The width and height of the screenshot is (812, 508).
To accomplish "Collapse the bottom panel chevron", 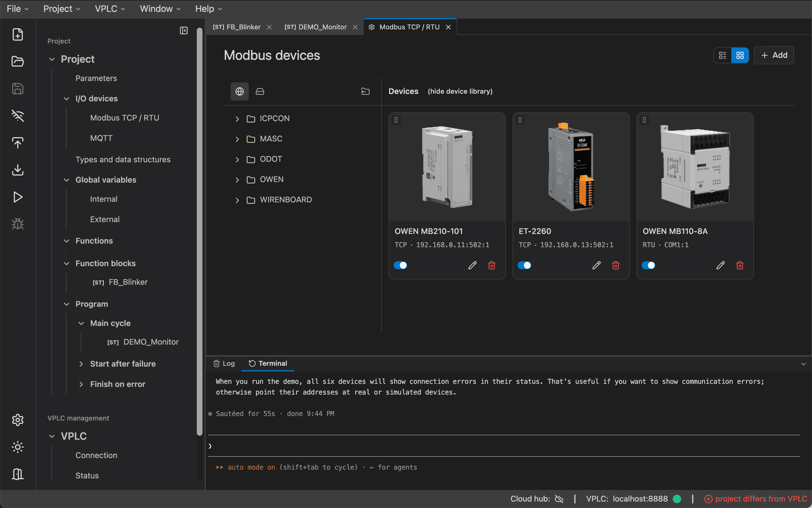I will (803, 364).
